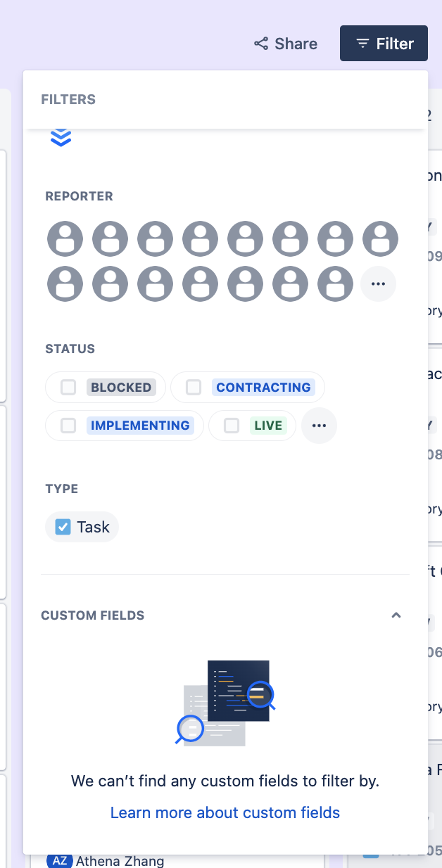Click the blue double-chevron priority icon

(61, 138)
